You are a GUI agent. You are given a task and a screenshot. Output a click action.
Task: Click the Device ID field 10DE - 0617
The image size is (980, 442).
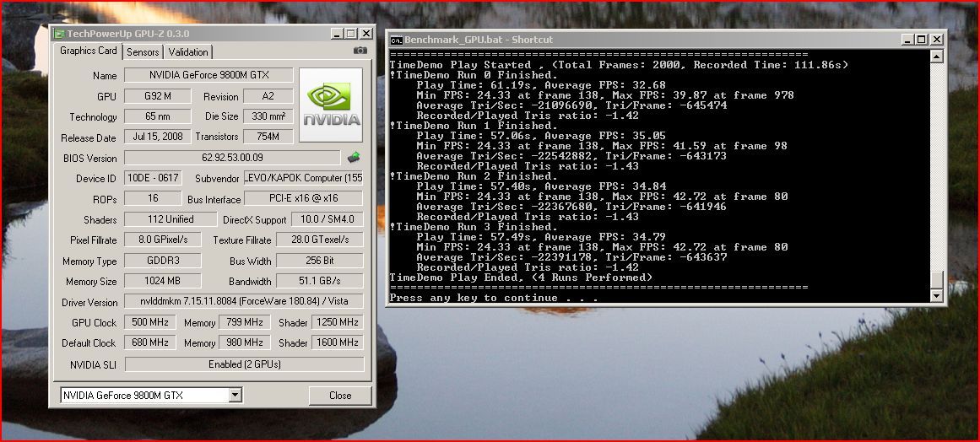153,178
